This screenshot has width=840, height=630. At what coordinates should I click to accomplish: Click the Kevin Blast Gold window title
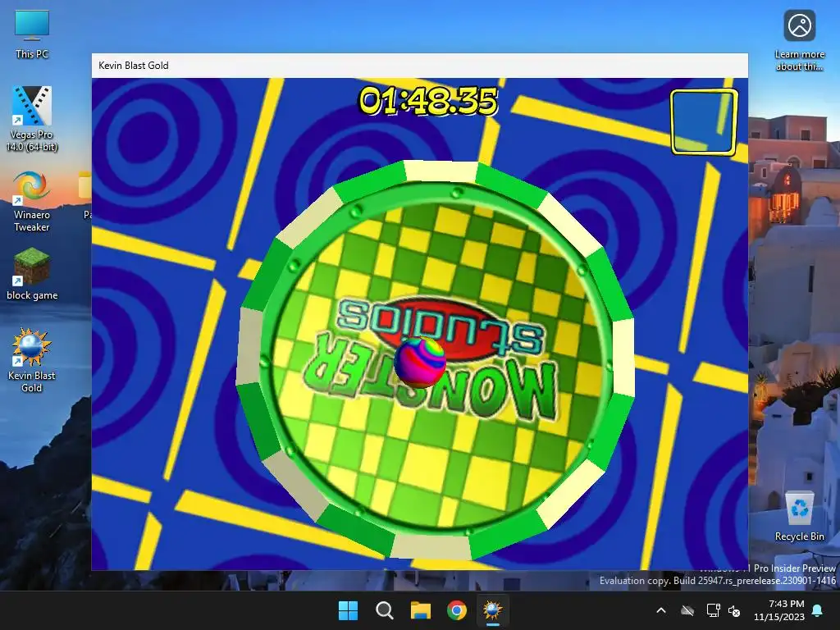[134, 66]
